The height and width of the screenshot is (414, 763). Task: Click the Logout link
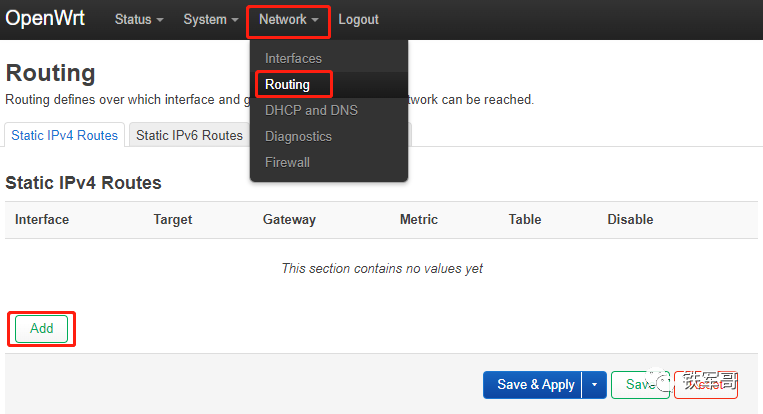pos(358,19)
